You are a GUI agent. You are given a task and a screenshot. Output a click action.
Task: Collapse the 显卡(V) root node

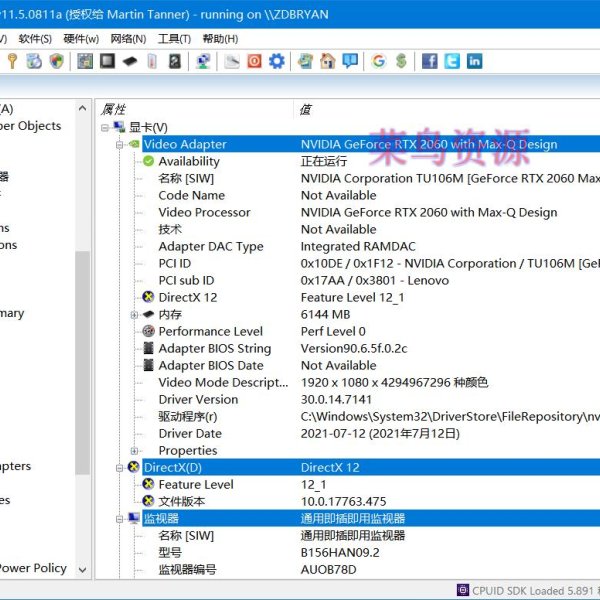pyautogui.click(x=105, y=127)
